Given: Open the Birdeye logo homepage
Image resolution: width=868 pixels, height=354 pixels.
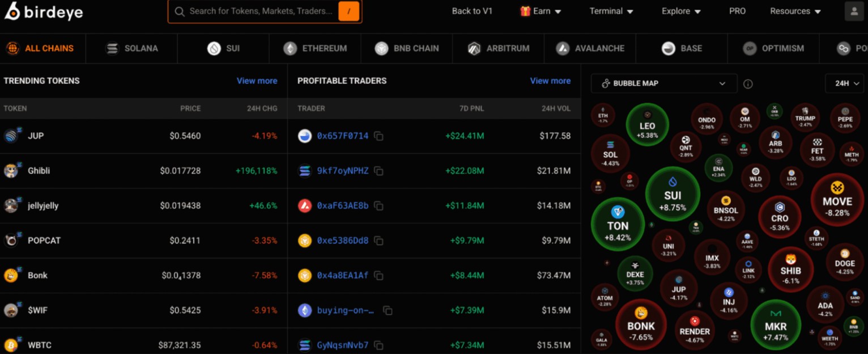Looking at the screenshot, I should tap(42, 11).
